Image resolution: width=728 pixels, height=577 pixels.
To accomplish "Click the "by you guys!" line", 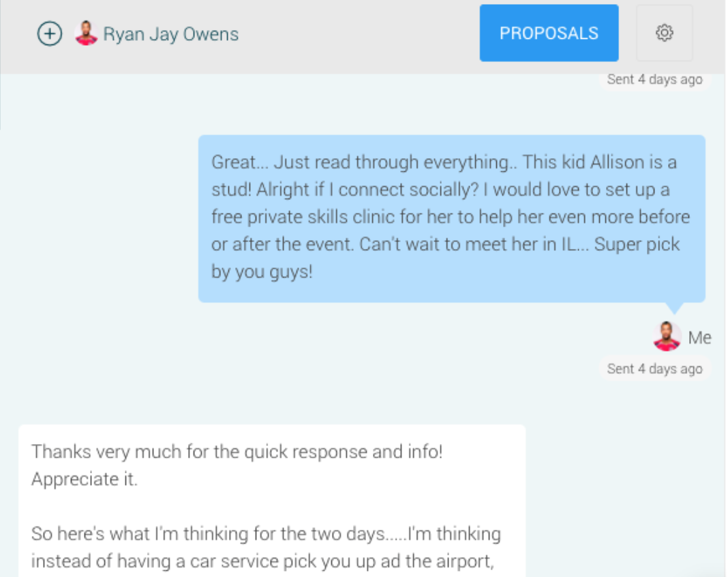I will click(262, 271).
